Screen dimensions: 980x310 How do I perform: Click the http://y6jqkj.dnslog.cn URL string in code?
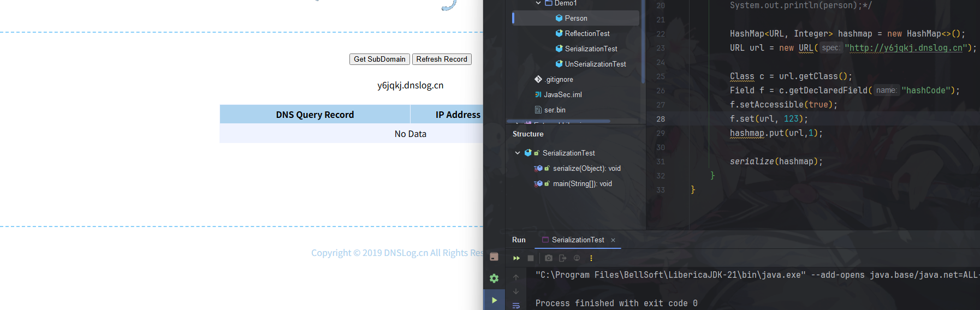906,48
